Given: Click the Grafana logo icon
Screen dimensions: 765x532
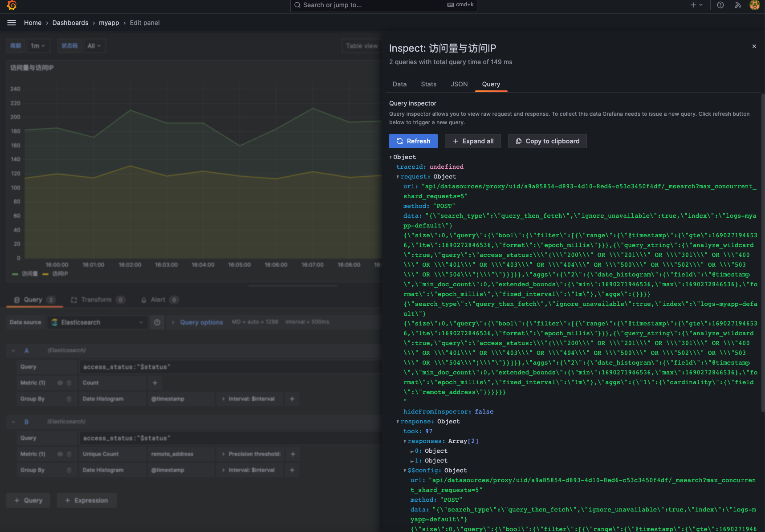Looking at the screenshot, I should (12, 5).
